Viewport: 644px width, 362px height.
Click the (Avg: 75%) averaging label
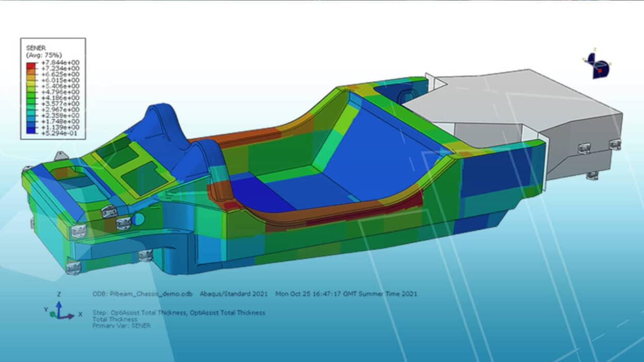click(43, 55)
